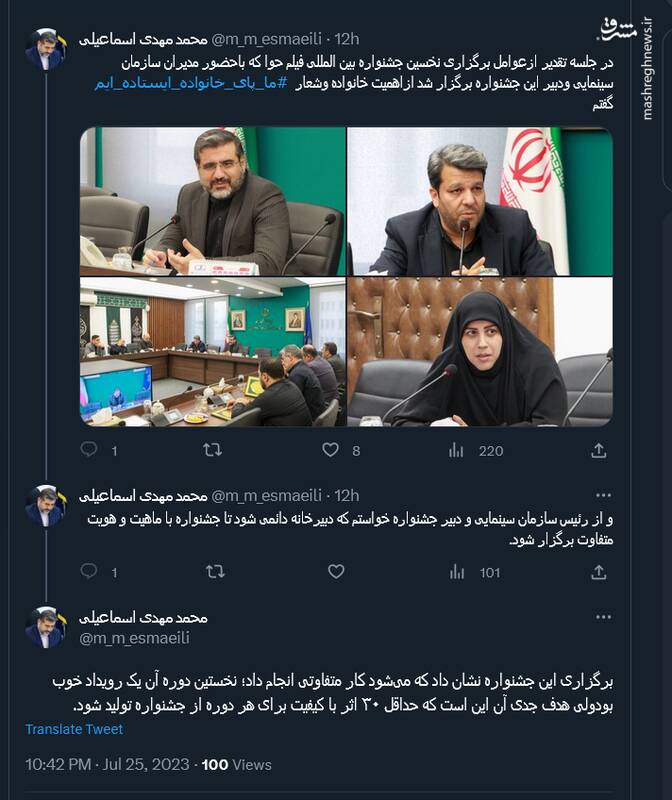Click profile avatar on the third tweet
672x800 pixels.
click(46, 627)
